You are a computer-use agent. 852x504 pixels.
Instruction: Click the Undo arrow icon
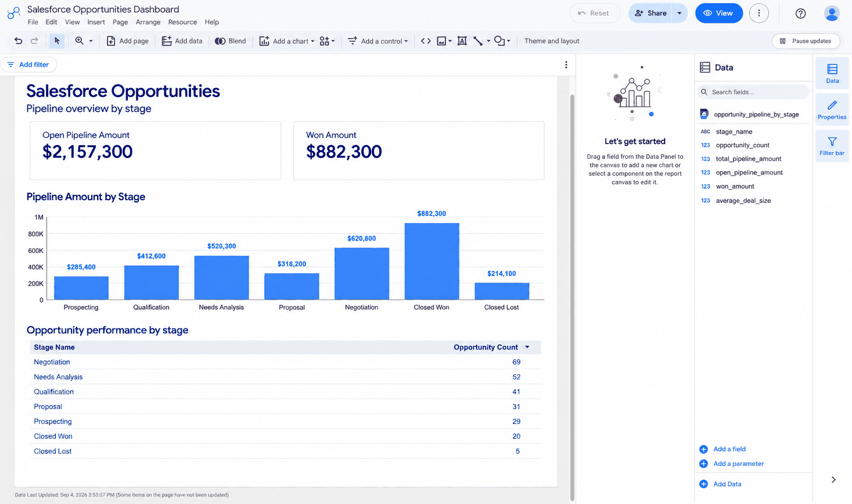(x=18, y=41)
